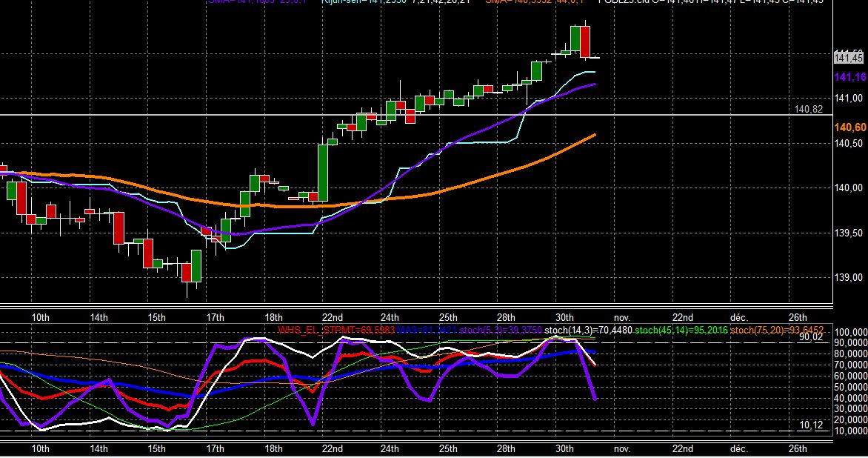Click 17th on the price chart date axis

point(215,317)
